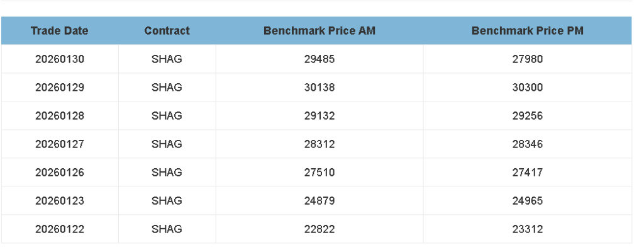
Task: Select the 20260126 trade date
Action: 60,173
